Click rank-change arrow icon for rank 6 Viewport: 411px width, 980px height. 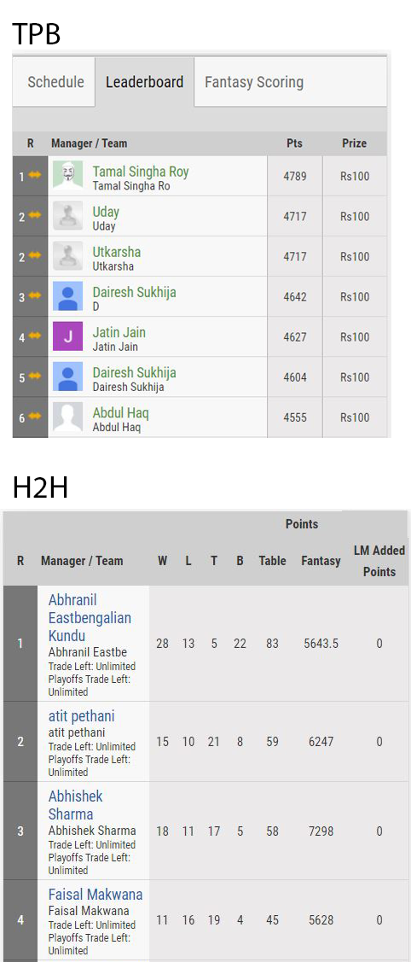pos(34,416)
